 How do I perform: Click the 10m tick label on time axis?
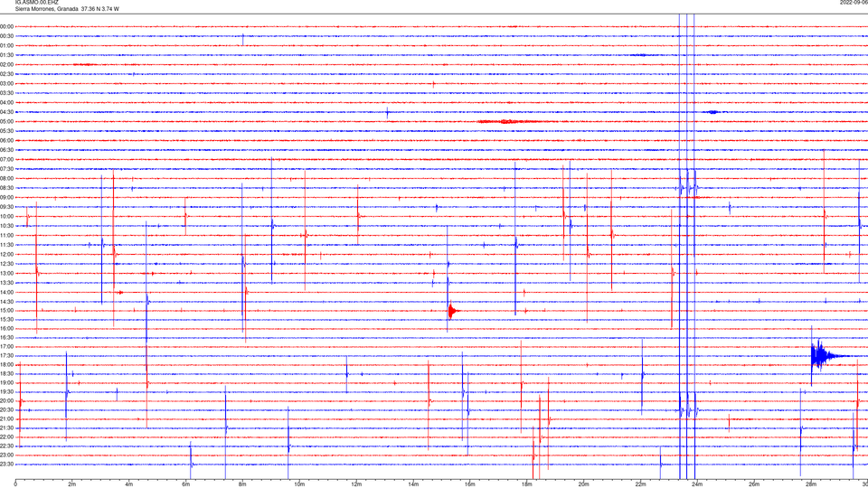click(299, 484)
